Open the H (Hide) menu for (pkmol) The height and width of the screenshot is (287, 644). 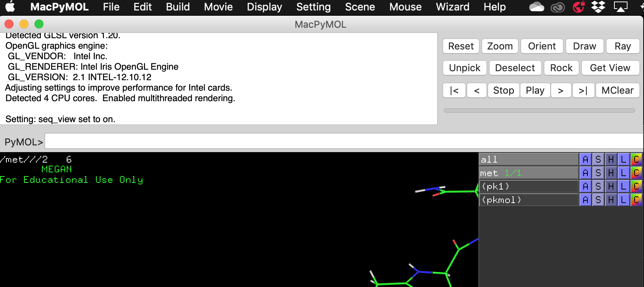611,200
